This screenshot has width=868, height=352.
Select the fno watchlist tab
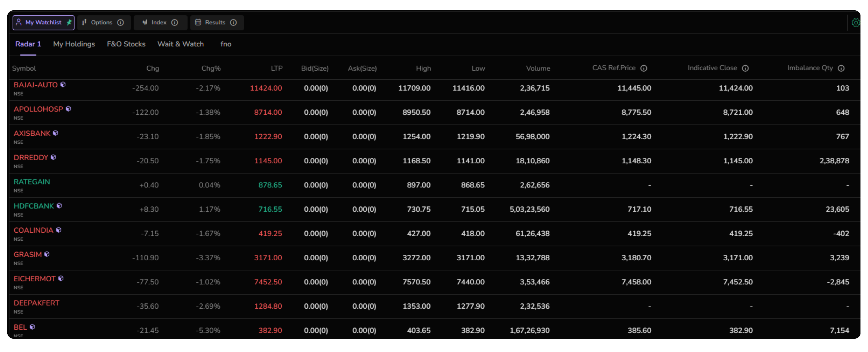click(x=226, y=44)
